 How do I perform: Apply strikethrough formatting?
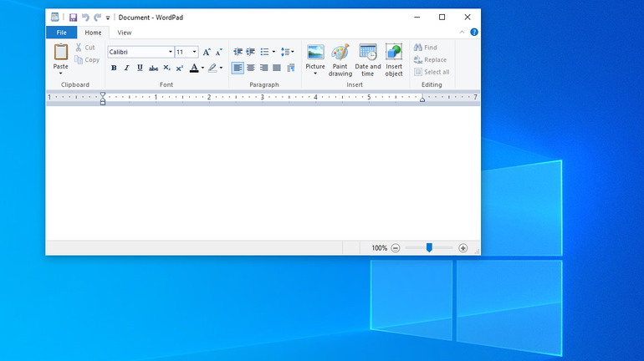(x=153, y=69)
